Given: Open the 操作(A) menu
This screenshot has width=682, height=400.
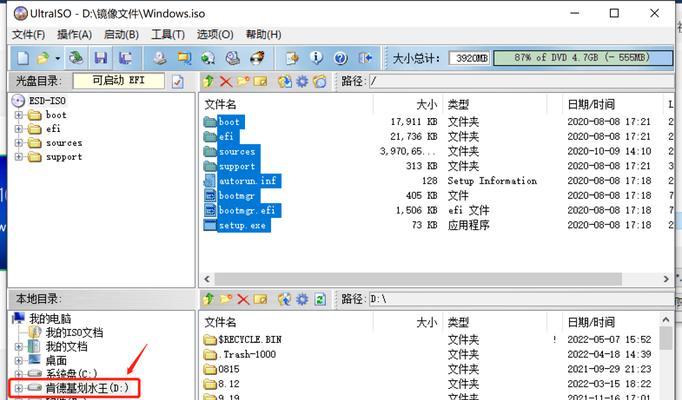Looking at the screenshot, I should click(74, 34).
